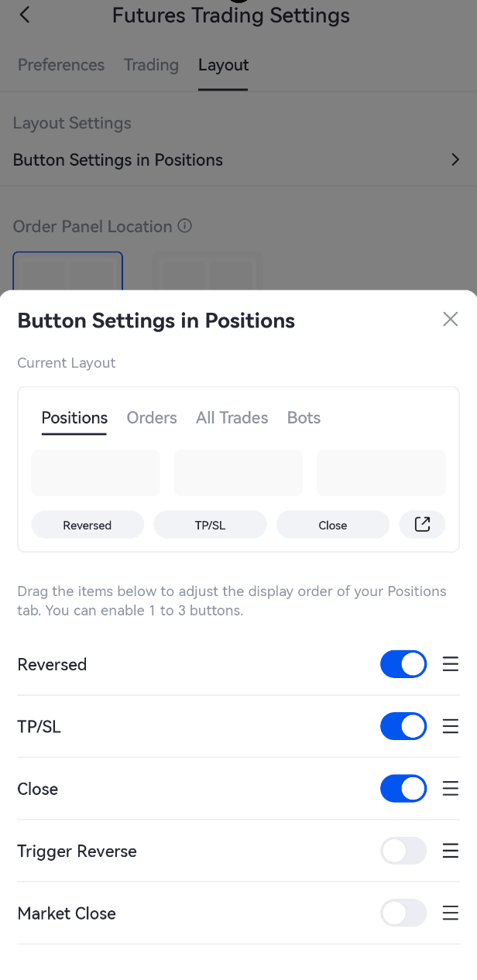Close the Button Settings in Positions sheet
Image resolution: width=477 pixels, height=980 pixels.
450,320
